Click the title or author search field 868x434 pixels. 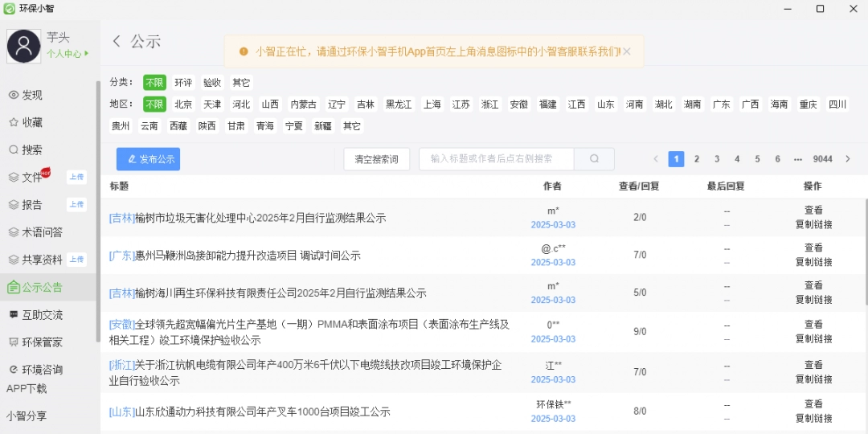[x=496, y=159]
